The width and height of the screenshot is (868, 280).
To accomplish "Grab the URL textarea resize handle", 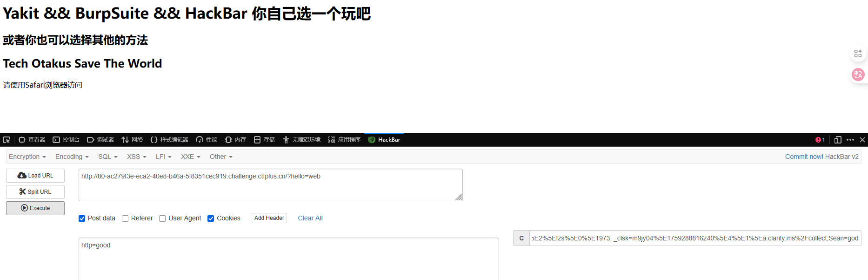I will 459,198.
